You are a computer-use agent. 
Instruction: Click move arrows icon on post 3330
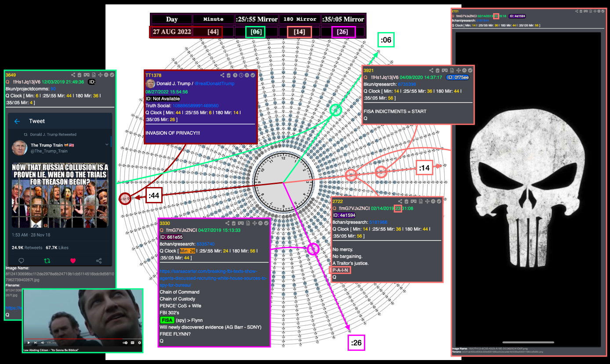pyautogui.click(x=254, y=223)
